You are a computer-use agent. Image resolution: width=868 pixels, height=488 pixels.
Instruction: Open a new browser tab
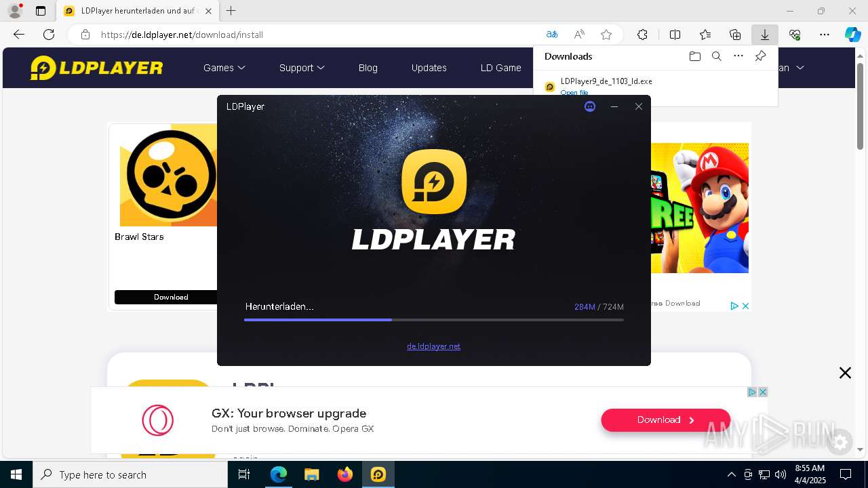tap(231, 11)
